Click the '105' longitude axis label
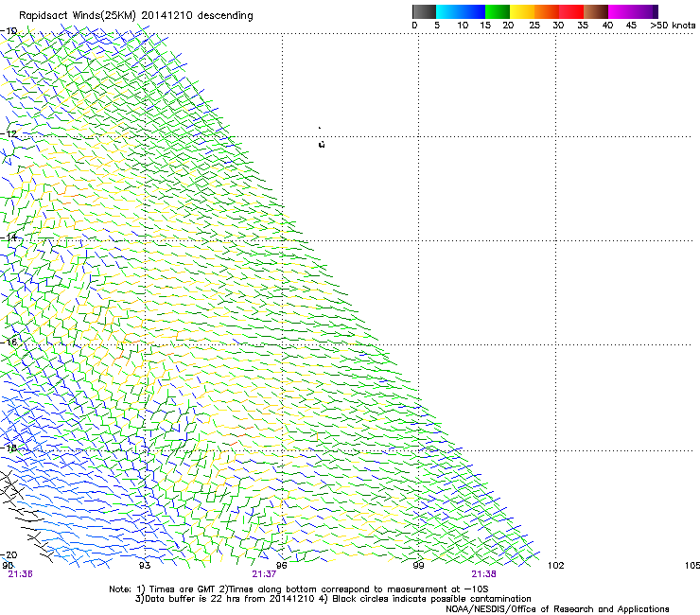This screenshot has height=615, width=700. [x=692, y=566]
